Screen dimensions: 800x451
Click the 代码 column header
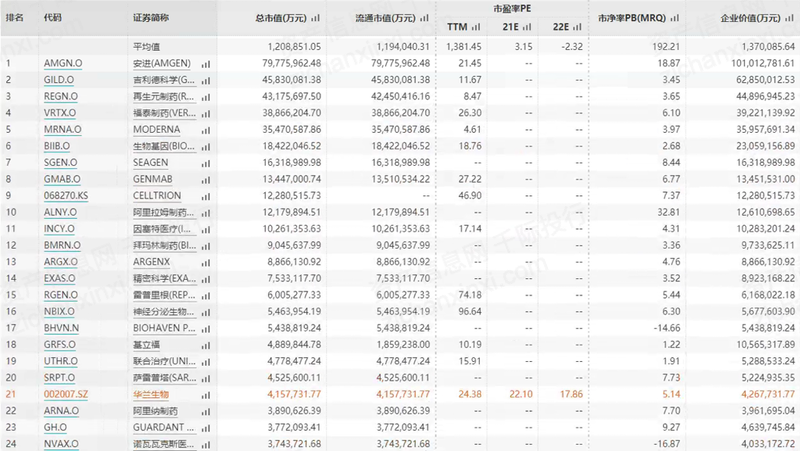(53, 18)
